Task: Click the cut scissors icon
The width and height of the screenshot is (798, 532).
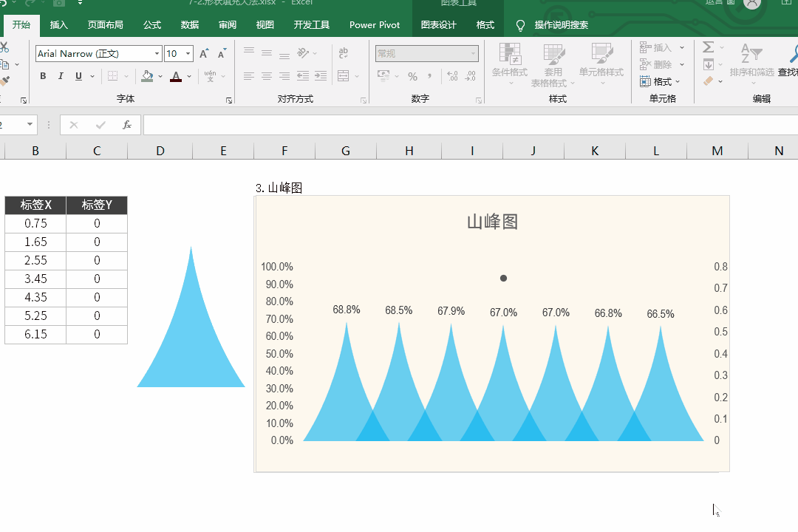Action: (x=4, y=47)
